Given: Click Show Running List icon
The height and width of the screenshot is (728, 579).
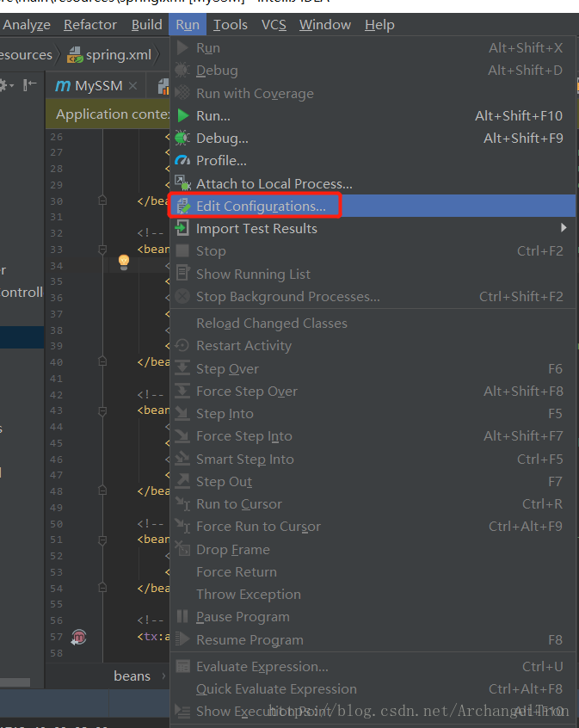Looking at the screenshot, I should tap(183, 273).
